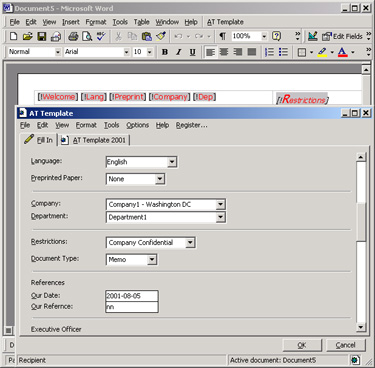Viewport: 375px width, 368px height.
Task: Open a file with the Open folder icon
Action: click(x=28, y=36)
